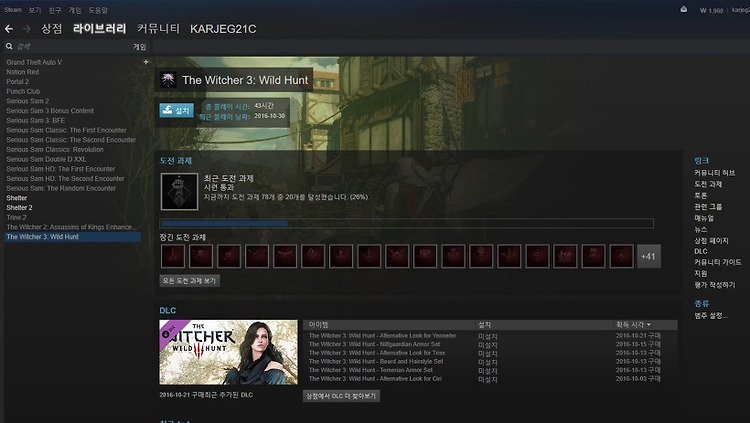
Task: Open the 게임 menu in menu bar
Action: coord(75,10)
